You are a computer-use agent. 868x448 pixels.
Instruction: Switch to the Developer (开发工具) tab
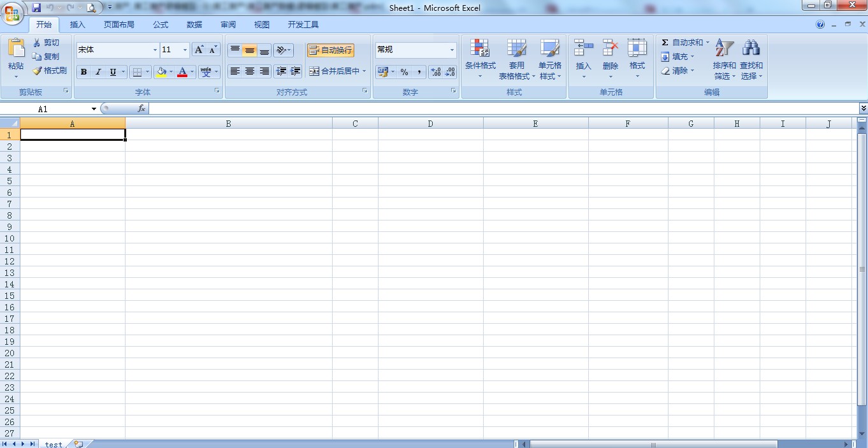point(303,25)
